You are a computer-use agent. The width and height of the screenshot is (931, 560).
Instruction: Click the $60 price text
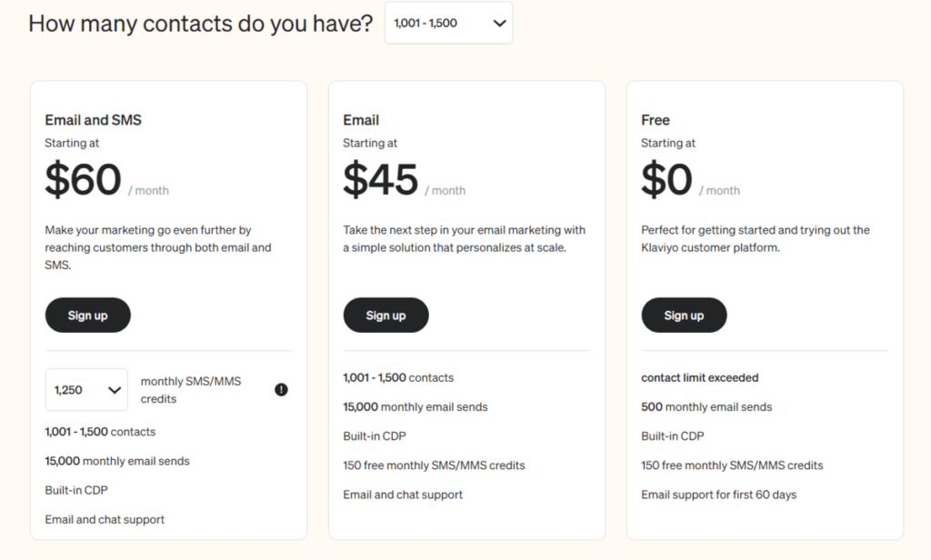(83, 179)
